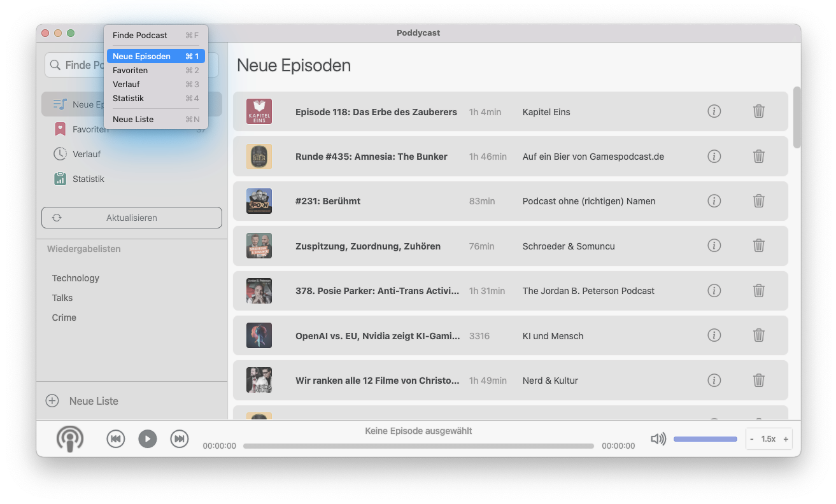The height and width of the screenshot is (504, 836).
Task: Show info for Runde #435: Amnesia episode
Action: (714, 156)
